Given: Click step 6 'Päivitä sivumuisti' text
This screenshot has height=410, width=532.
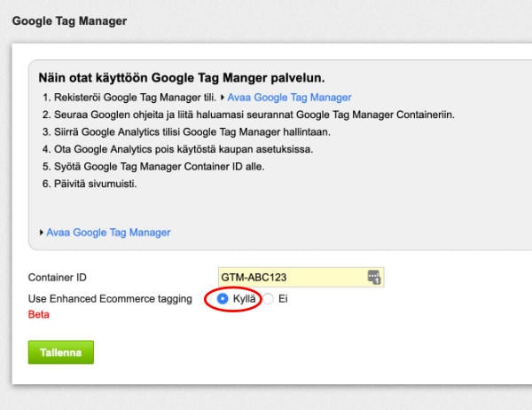Looking at the screenshot, I should 96,184.
